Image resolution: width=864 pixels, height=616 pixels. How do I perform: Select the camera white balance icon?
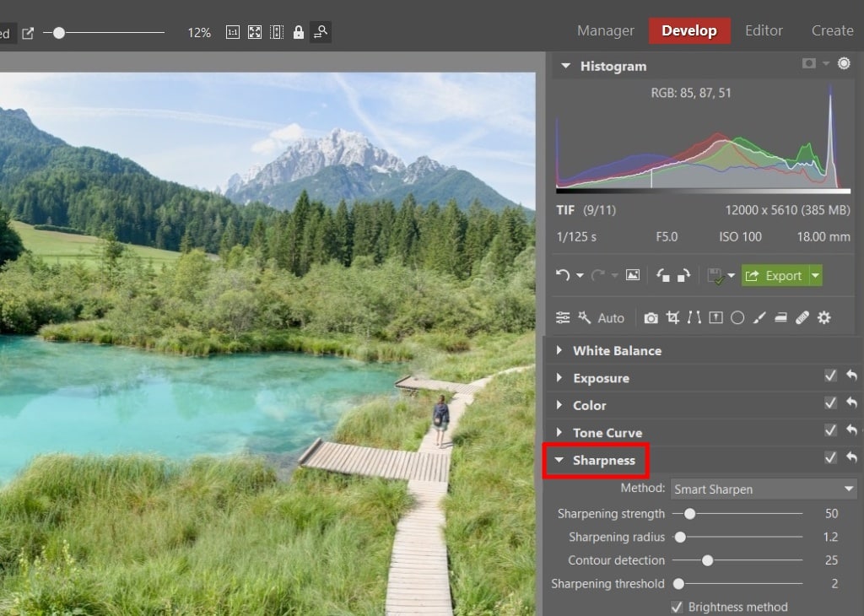pyautogui.click(x=651, y=317)
